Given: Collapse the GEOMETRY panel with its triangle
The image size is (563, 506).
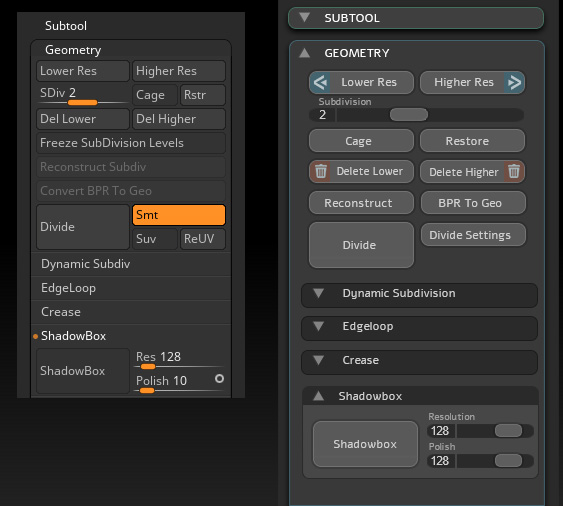Looking at the screenshot, I should click(304, 53).
